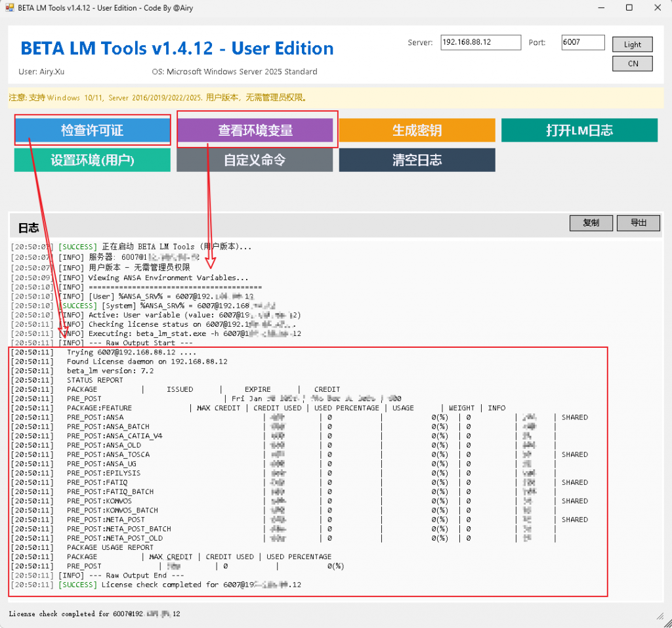Maximize the BETA LM Tools window
672x628 pixels.
coord(629,8)
